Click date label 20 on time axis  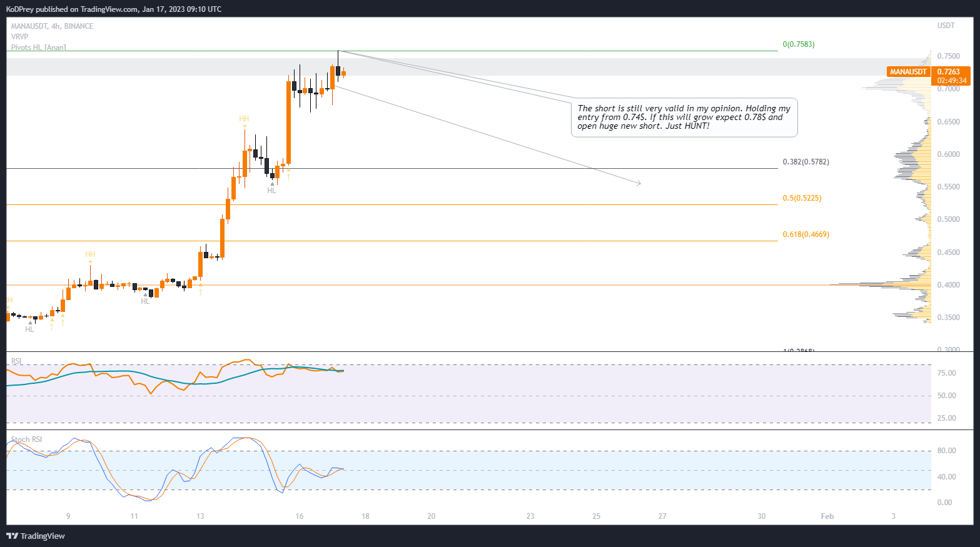point(432,516)
